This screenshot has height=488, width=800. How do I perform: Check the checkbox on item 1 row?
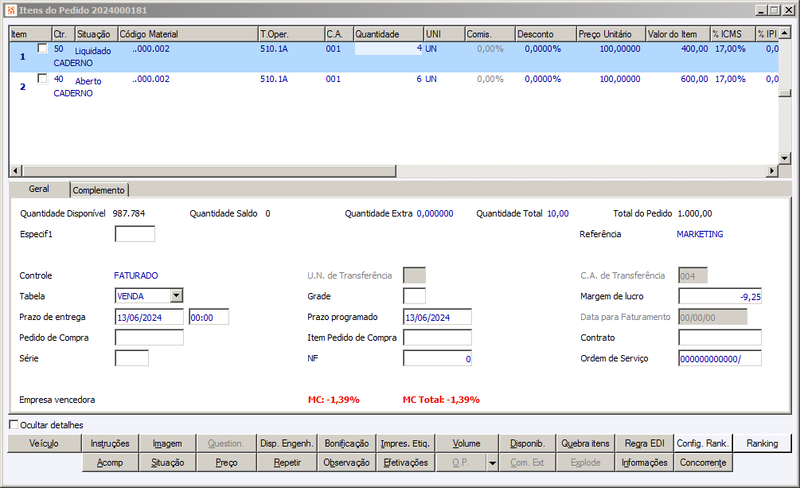tap(42, 48)
